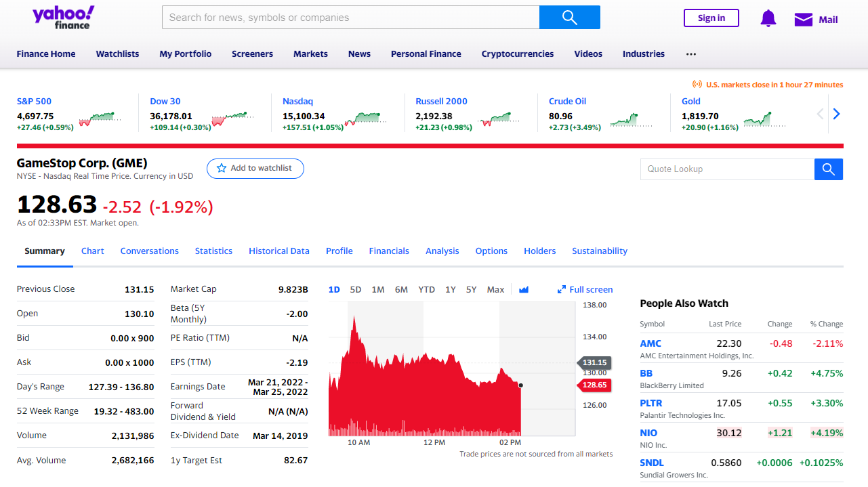Open the Screeners menu

click(252, 54)
